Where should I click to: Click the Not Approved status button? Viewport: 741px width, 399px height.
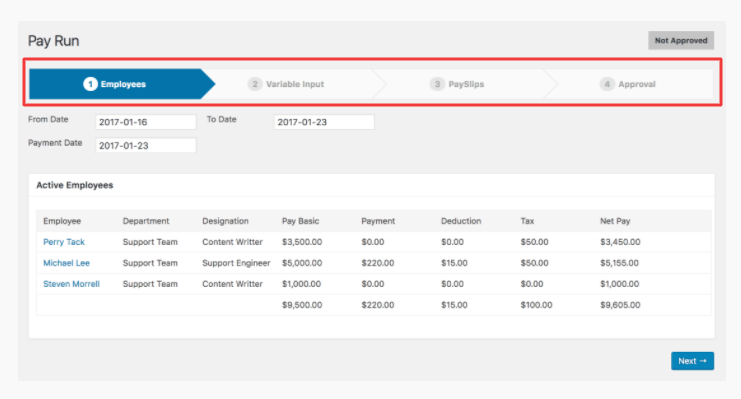tap(681, 41)
